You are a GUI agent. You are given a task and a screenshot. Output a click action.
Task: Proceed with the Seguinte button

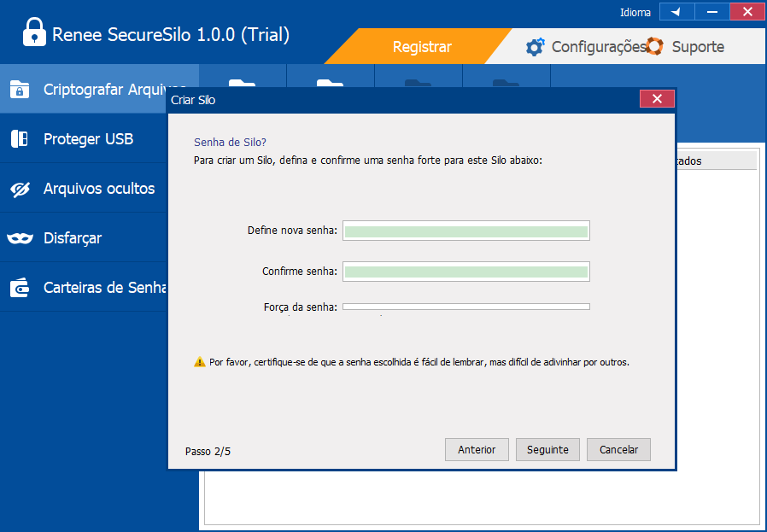pos(547,450)
